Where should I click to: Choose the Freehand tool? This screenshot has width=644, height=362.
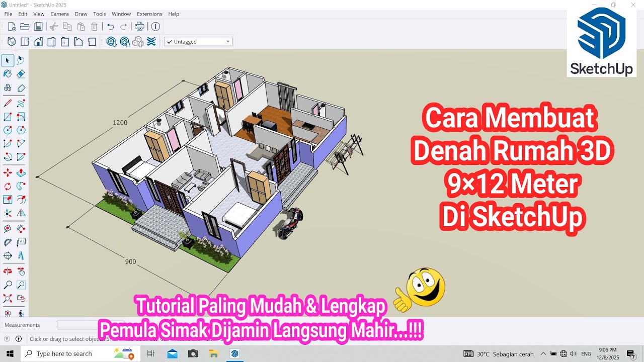click(x=21, y=104)
